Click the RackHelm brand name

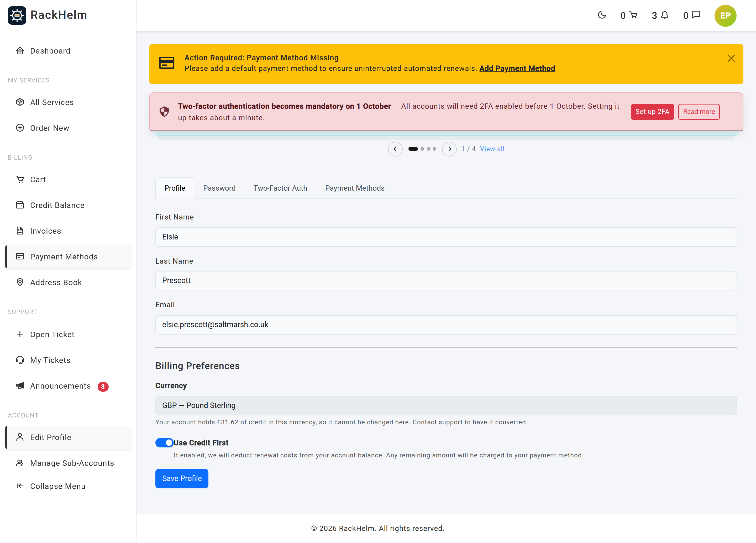pos(59,15)
